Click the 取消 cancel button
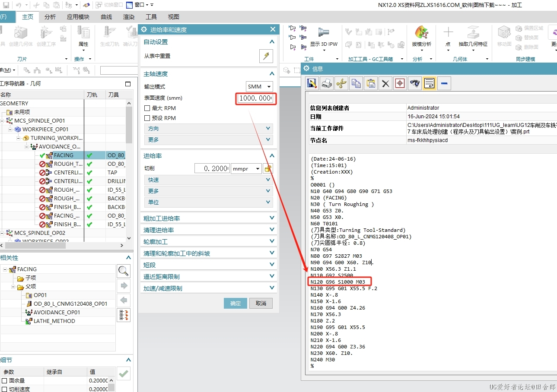 [x=261, y=303]
